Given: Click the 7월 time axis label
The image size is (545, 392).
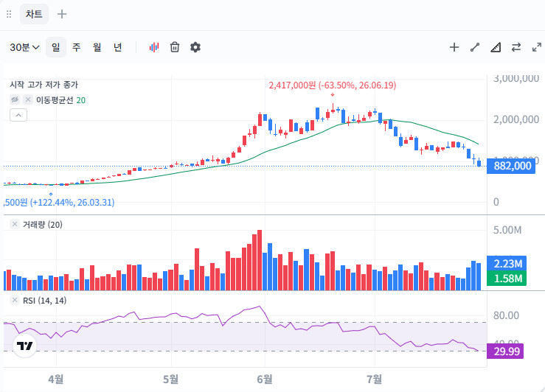Looking at the screenshot, I should [375, 379].
